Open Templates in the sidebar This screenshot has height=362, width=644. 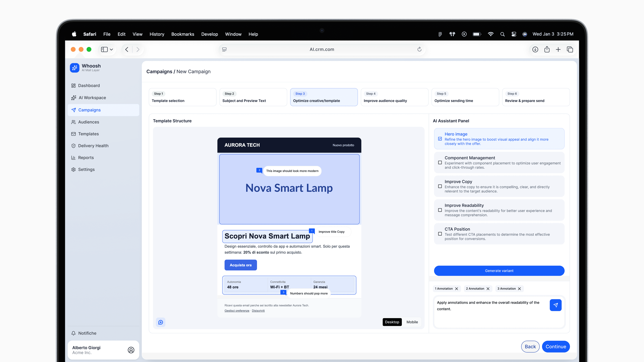tap(85, 134)
